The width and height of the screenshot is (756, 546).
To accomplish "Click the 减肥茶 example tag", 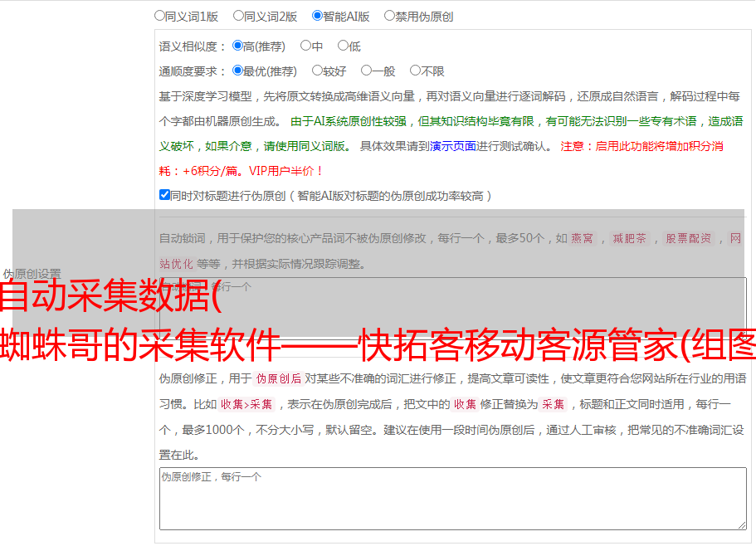I will (629, 238).
